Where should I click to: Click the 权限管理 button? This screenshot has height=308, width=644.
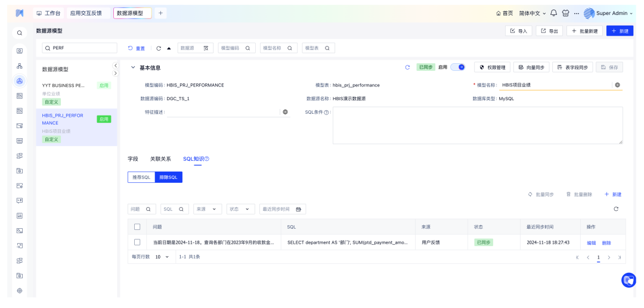[492, 67]
